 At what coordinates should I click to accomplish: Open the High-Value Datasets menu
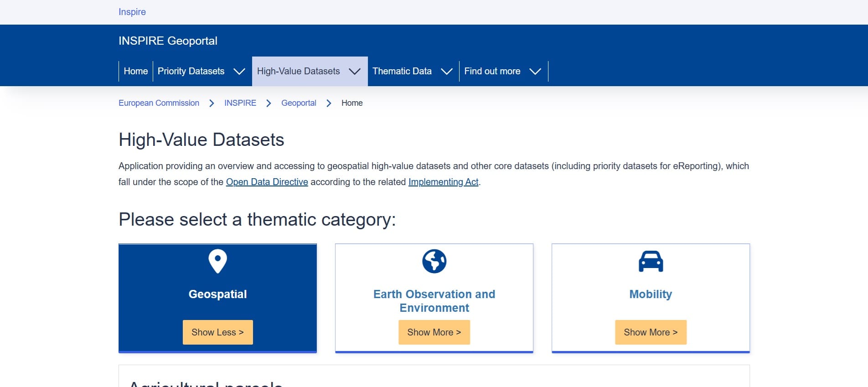click(x=299, y=71)
